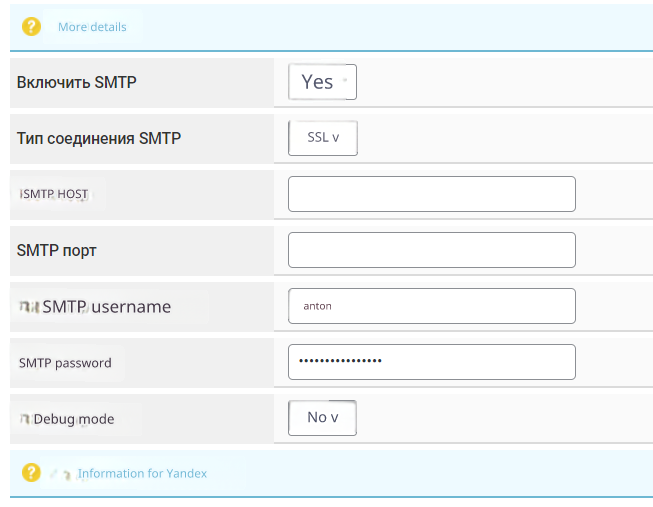Click the Debug mode label text
The image size is (653, 507).
coord(74,419)
